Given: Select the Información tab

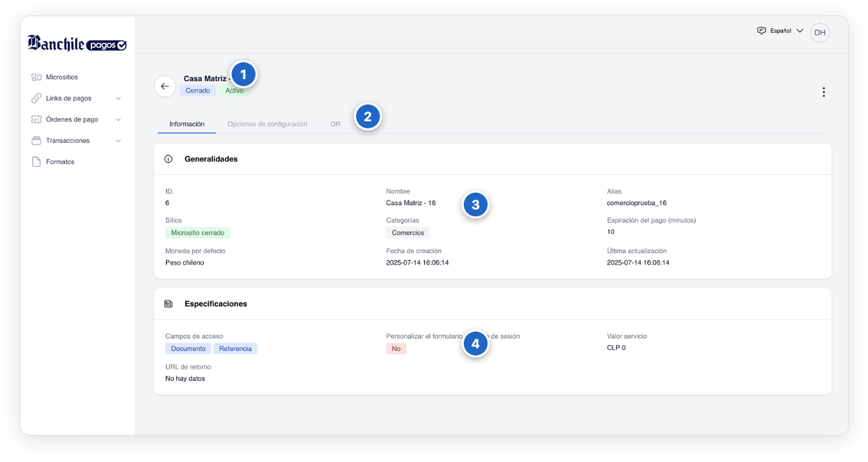Looking at the screenshot, I should [187, 124].
